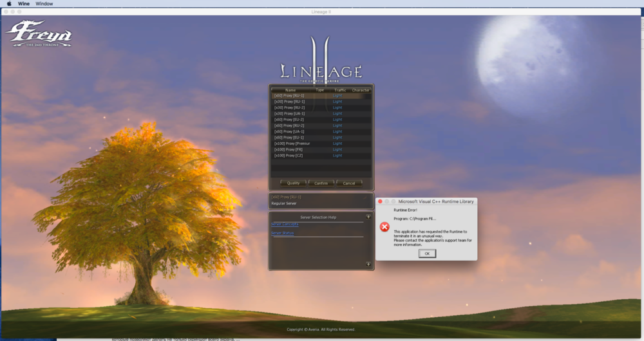The image size is (644, 341).
Task: Open the Window menu
Action: click(44, 3)
